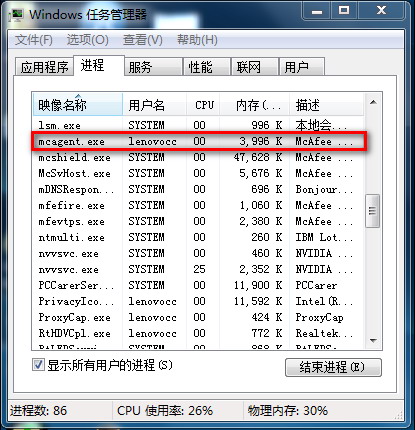Open the 文件(F) menu
Image resolution: width=415 pixels, height=430 pixels.
[x=34, y=40]
